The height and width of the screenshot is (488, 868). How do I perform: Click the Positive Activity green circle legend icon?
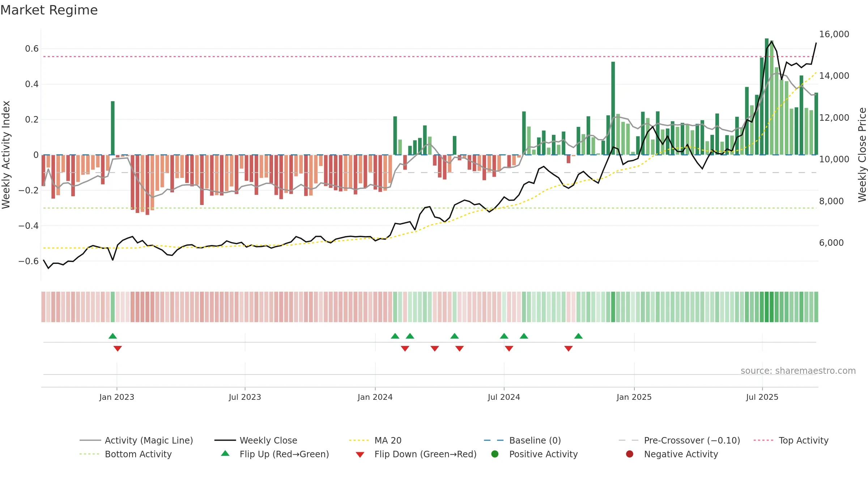point(495,454)
